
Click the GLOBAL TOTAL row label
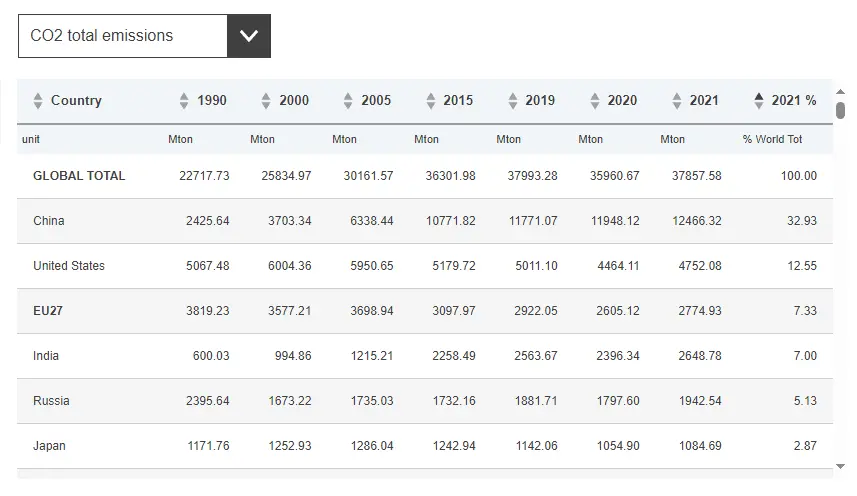pos(79,176)
